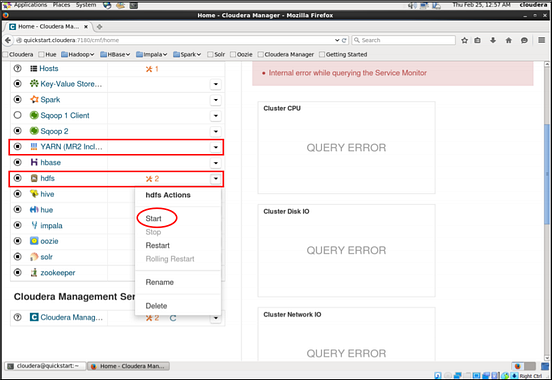The height and width of the screenshot is (380, 552).
Task: Open the Firefox hamburger menu
Action: point(541,40)
